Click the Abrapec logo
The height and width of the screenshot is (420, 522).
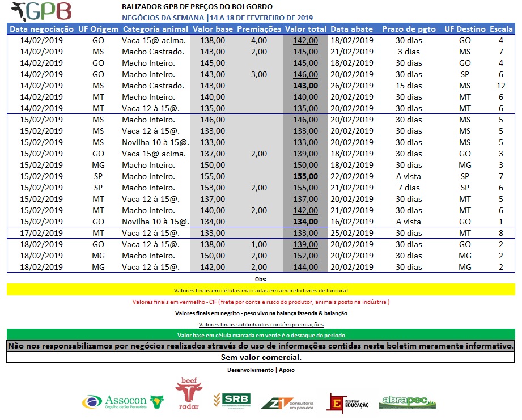click(x=408, y=402)
